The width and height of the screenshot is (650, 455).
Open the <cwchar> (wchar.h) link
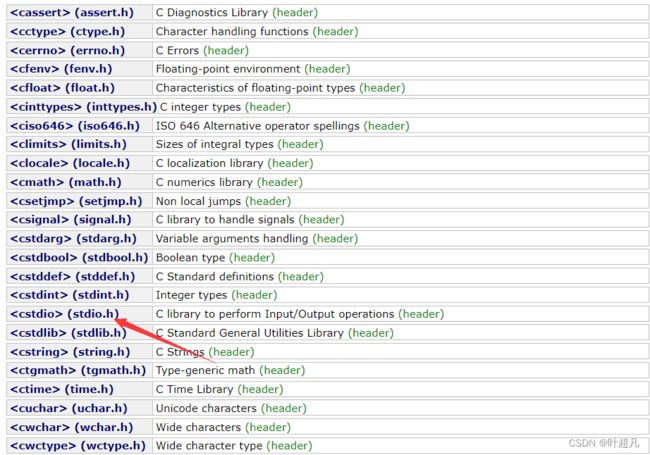coord(71,428)
